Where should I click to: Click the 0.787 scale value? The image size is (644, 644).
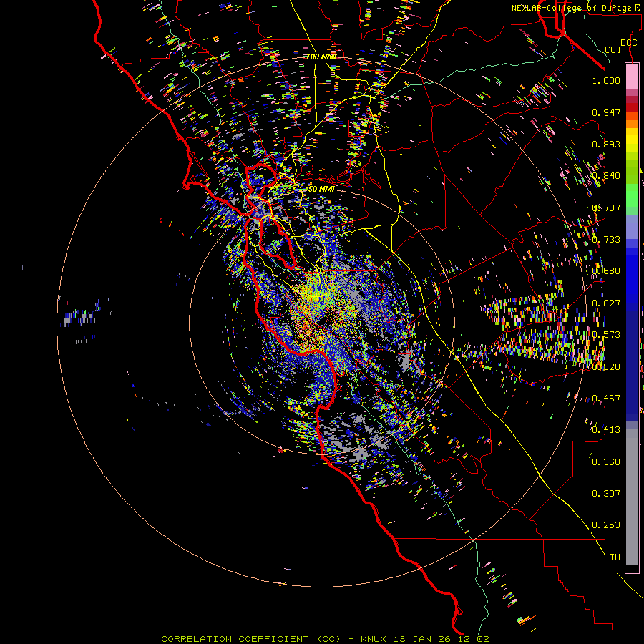606,208
